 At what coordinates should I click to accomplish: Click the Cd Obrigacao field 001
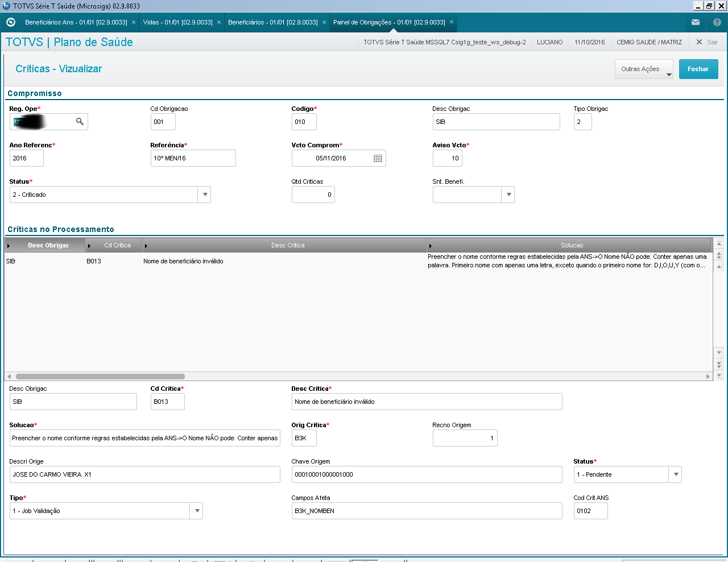coord(163,122)
